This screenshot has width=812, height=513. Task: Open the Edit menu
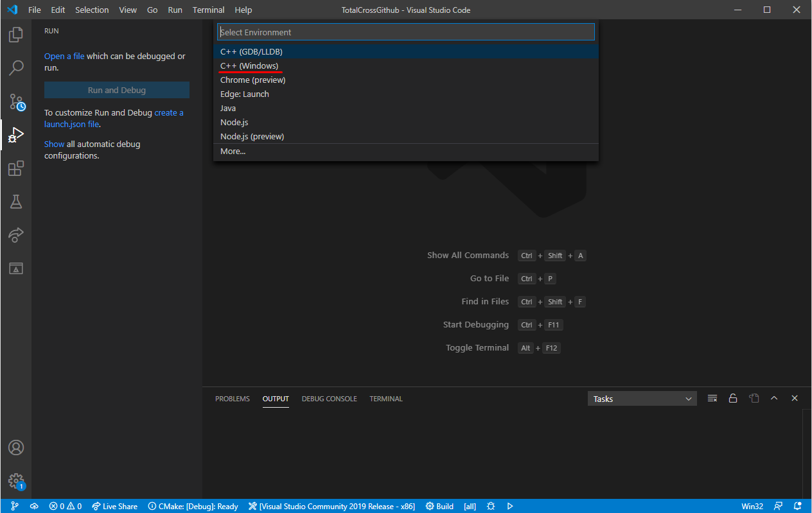[58, 10]
